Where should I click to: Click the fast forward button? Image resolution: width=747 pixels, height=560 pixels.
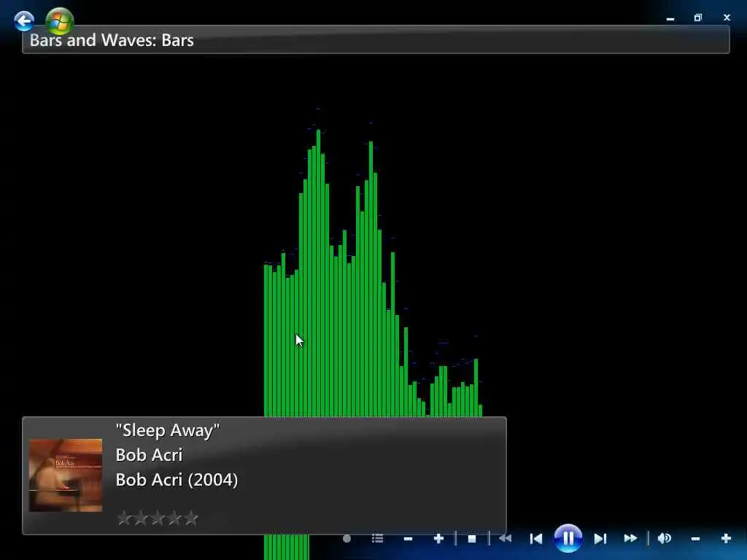click(x=630, y=539)
